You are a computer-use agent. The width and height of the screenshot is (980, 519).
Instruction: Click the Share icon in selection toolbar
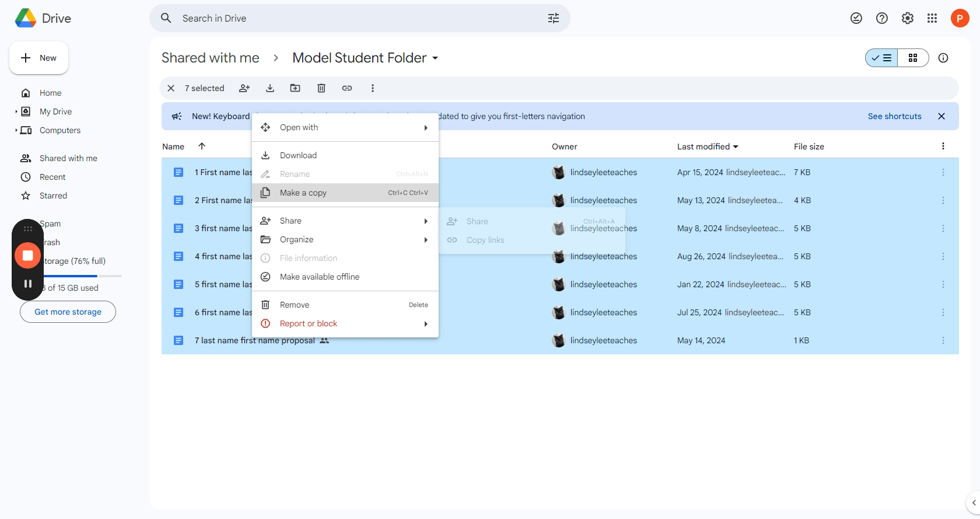pyautogui.click(x=244, y=88)
